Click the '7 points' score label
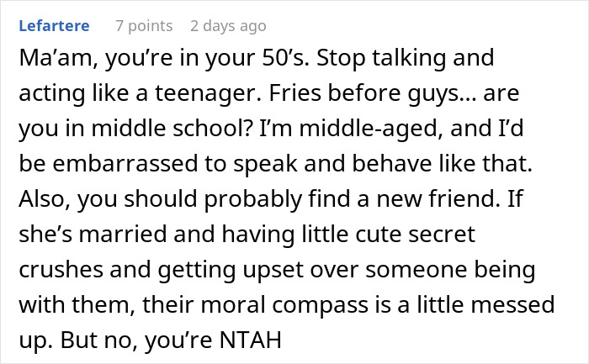Viewport: 589px width, 364px height. (x=144, y=26)
